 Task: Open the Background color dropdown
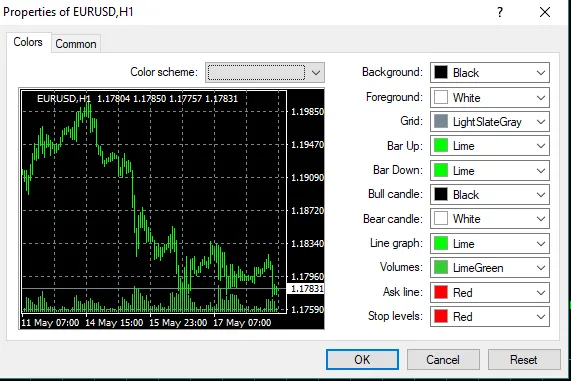[489, 72]
